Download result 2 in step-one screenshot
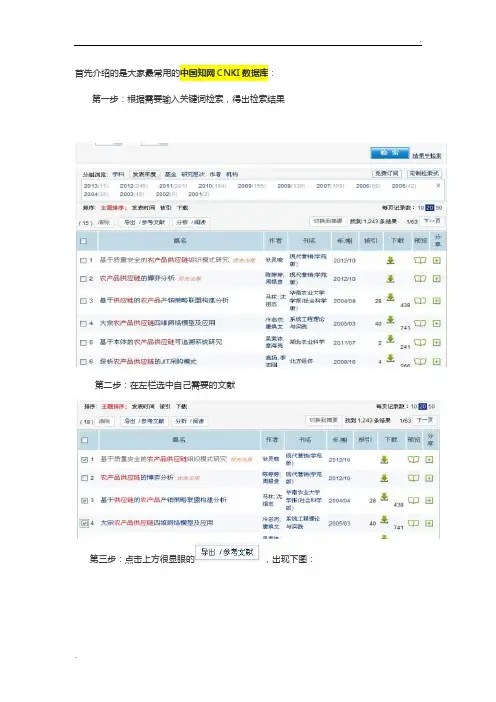The image size is (496, 702). click(x=390, y=278)
